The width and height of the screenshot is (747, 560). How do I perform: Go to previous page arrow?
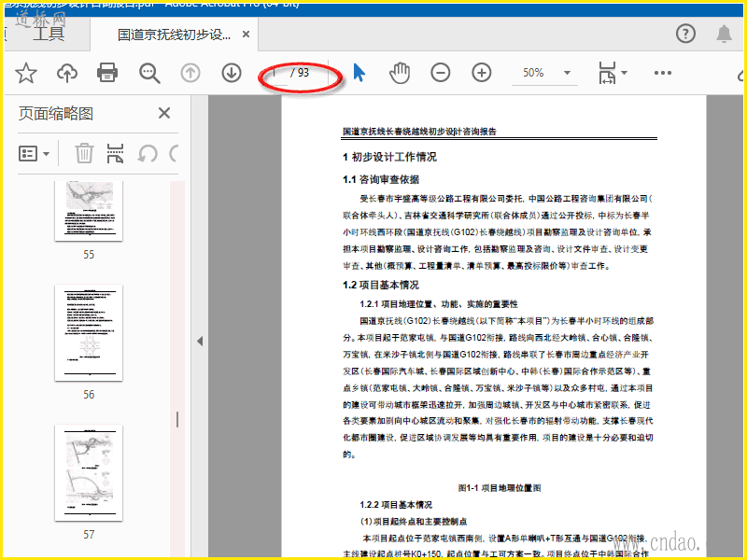tap(190, 73)
